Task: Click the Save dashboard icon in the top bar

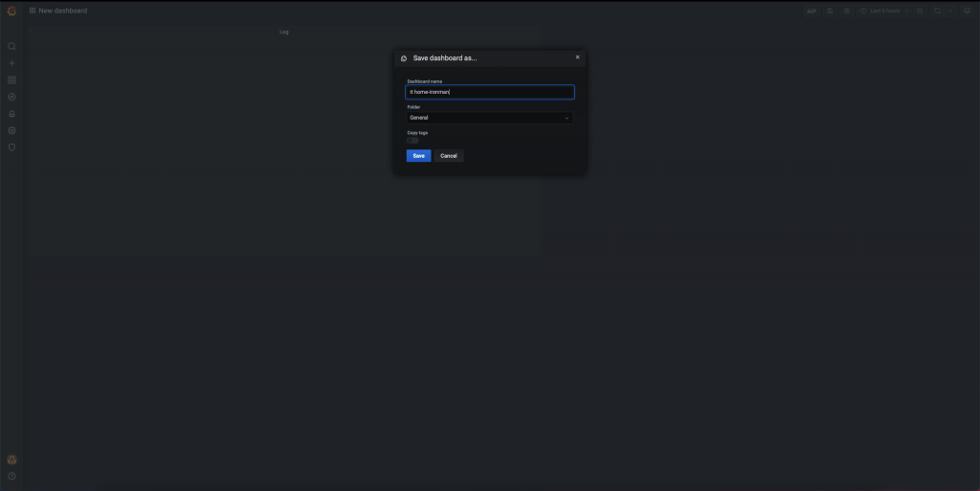Action: pyautogui.click(x=830, y=11)
